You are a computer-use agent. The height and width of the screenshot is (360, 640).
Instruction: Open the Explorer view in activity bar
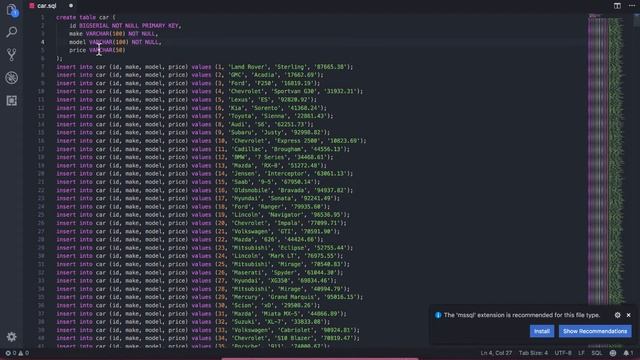point(12,11)
